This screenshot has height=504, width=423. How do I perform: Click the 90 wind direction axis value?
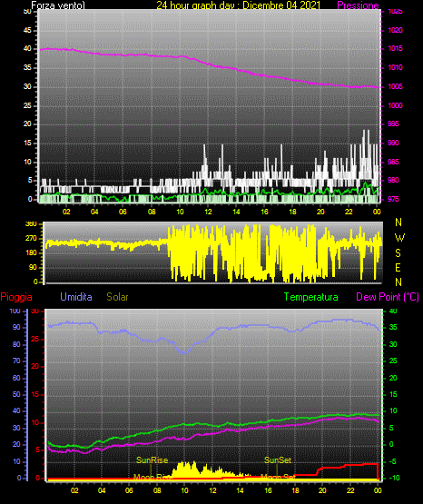tap(33, 267)
